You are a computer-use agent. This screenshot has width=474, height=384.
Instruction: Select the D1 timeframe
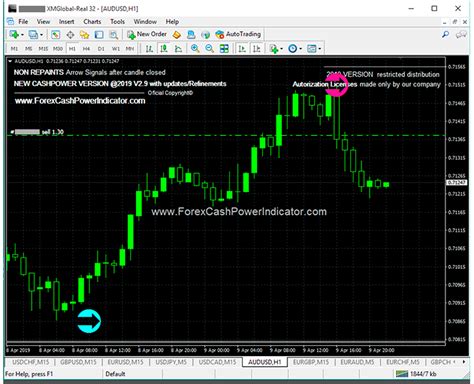pyautogui.click(x=101, y=49)
